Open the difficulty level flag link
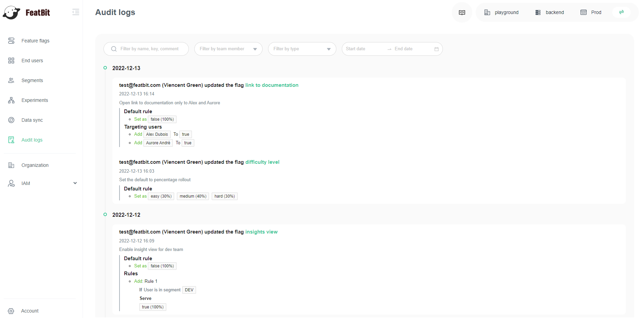The height and width of the screenshot is (318, 644). click(262, 162)
